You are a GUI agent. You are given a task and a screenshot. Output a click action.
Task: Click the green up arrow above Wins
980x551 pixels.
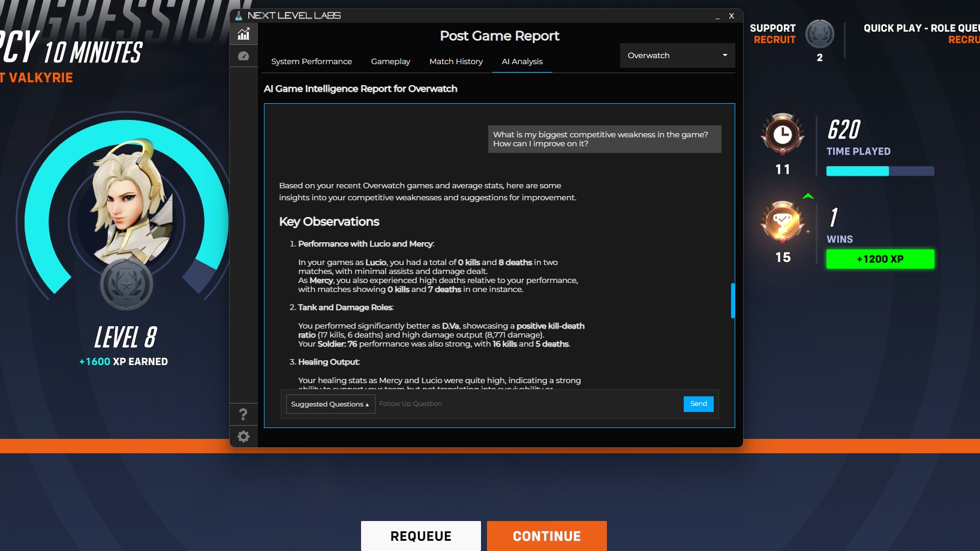coord(808,196)
